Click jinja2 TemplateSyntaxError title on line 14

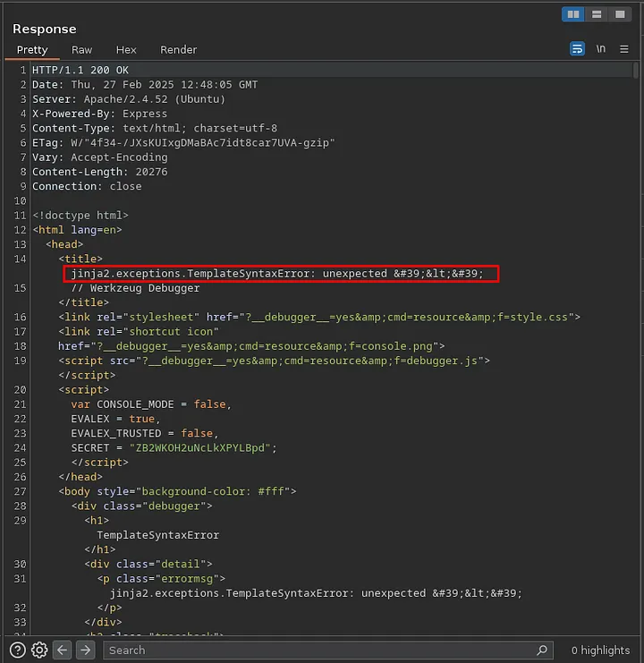277,274
